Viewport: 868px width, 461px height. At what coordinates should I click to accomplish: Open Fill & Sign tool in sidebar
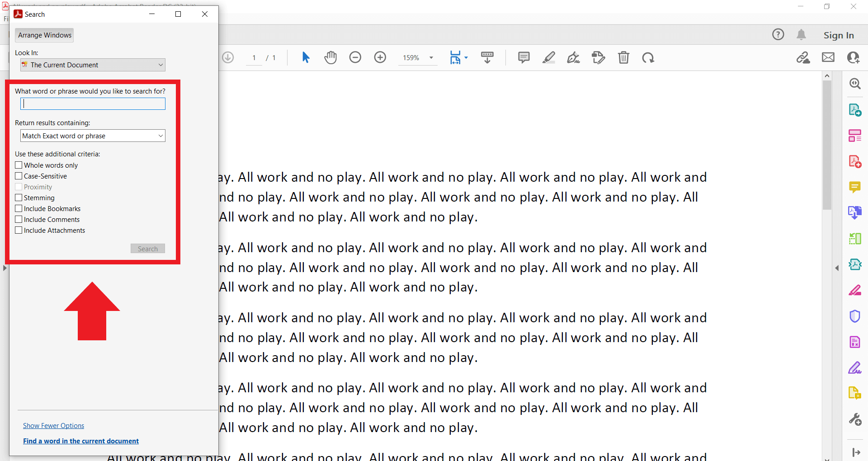[x=855, y=368]
